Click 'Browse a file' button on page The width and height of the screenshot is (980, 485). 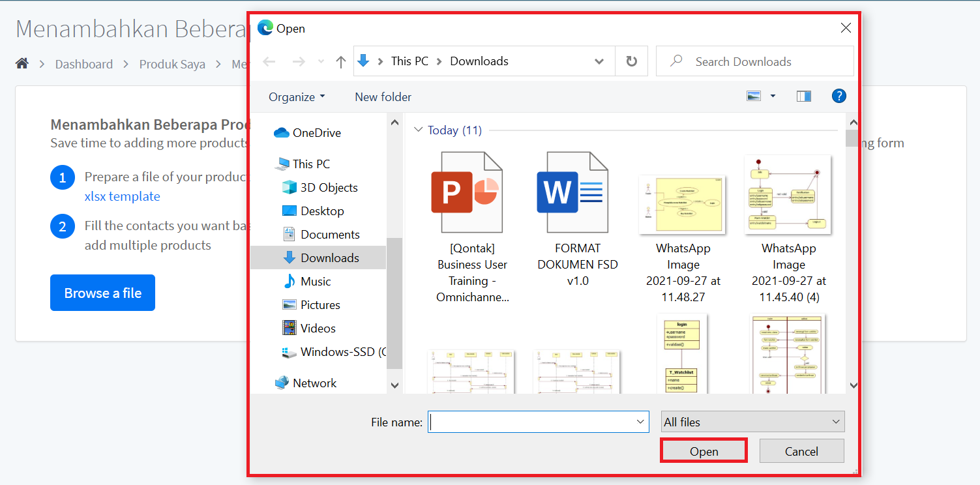(102, 293)
